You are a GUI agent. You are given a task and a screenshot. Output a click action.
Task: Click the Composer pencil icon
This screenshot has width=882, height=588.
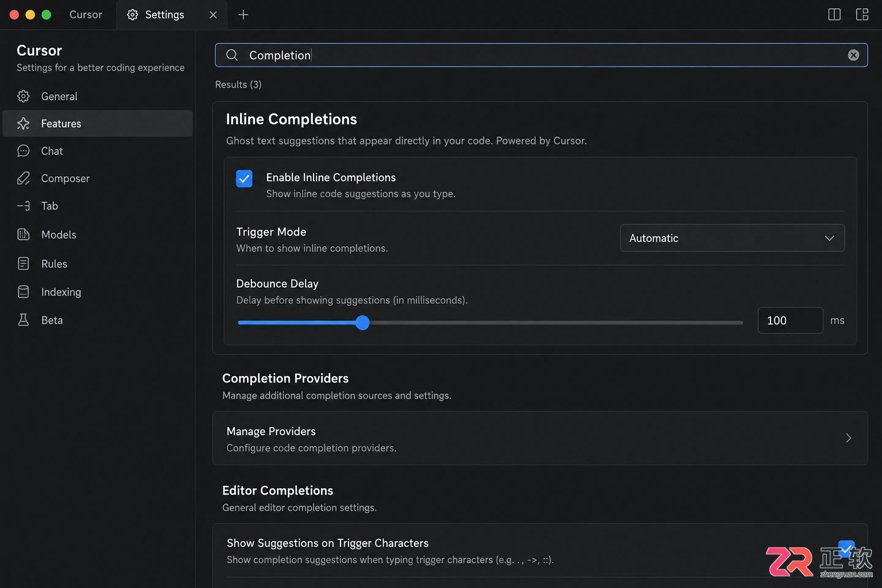click(x=23, y=178)
